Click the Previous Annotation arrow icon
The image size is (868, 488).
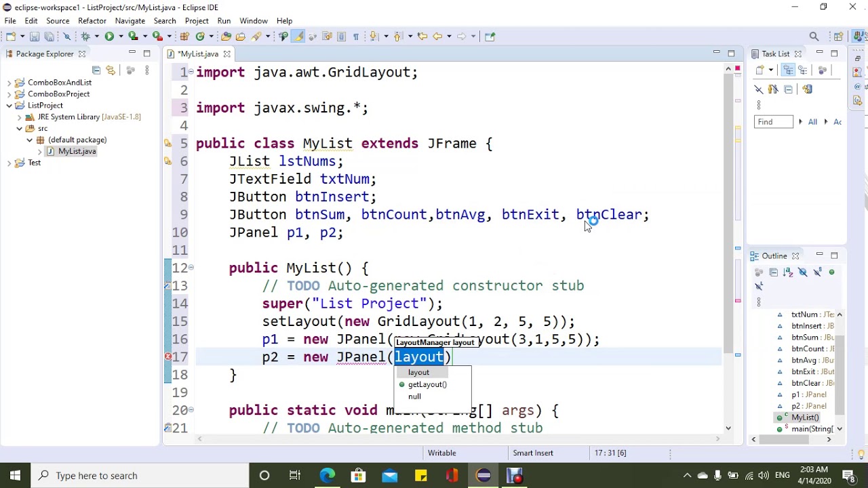click(397, 36)
